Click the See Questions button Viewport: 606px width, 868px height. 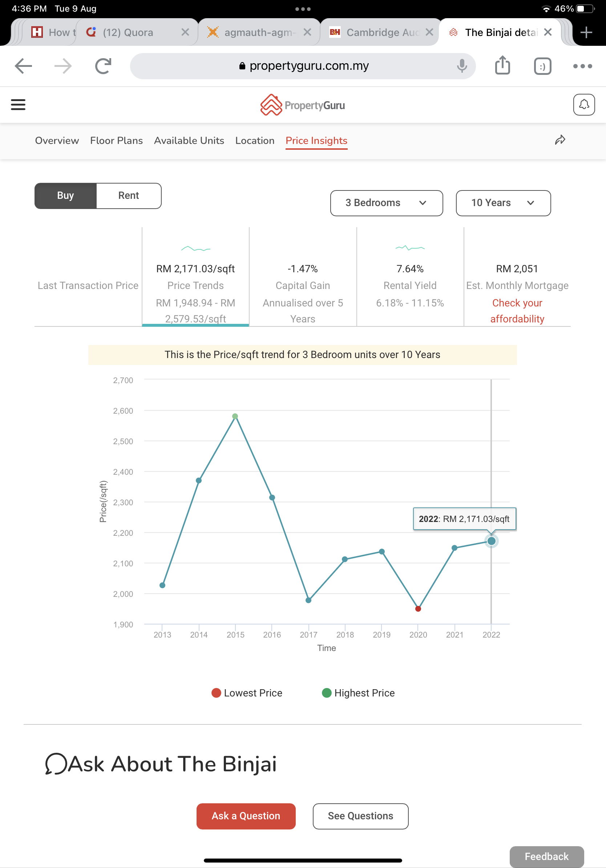point(360,816)
